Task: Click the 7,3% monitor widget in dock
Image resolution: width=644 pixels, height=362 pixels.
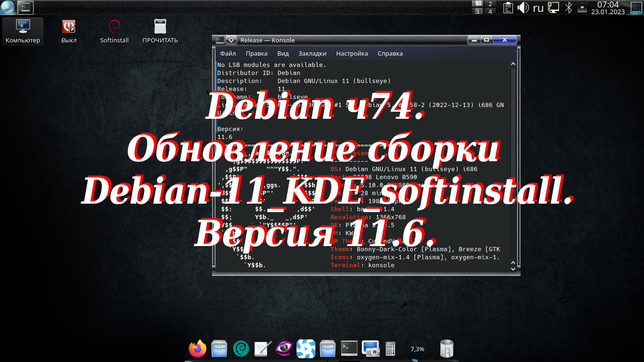Action: point(417,349)
